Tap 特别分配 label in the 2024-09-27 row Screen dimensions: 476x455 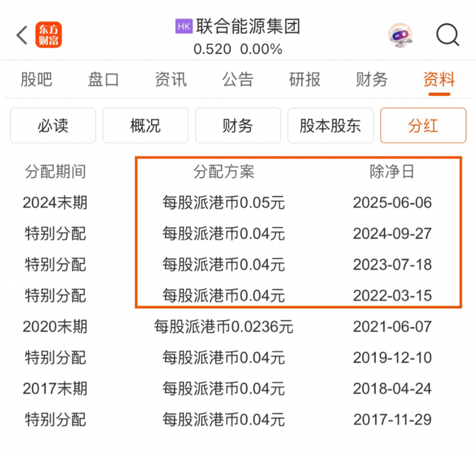click(55, 234)
